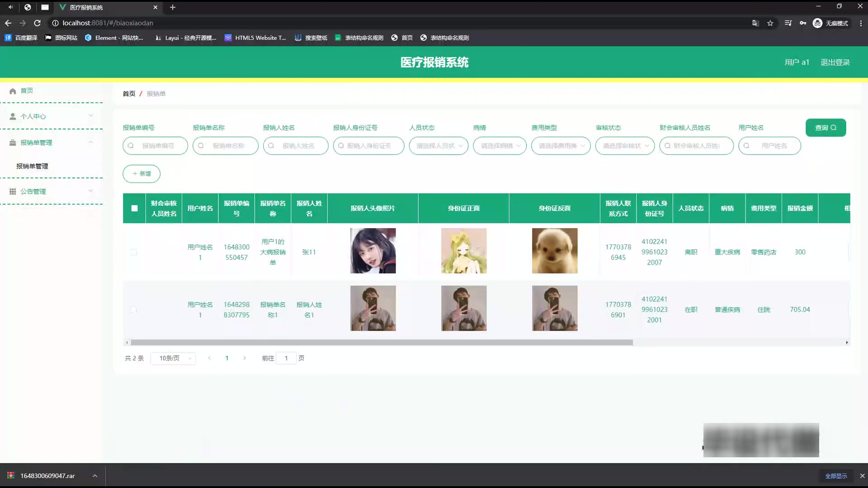
Task: Open the 审核状态 filter dropdown
Action: 625,146
